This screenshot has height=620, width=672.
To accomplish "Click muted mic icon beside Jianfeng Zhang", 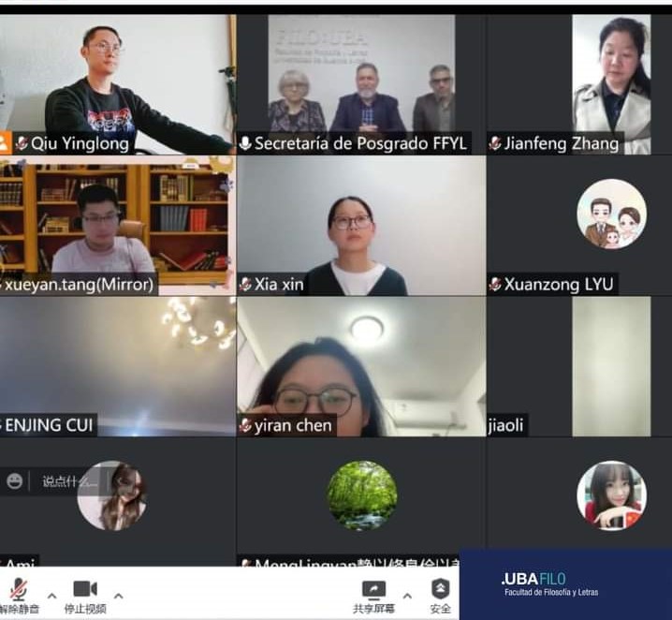I will pos(495,143).
